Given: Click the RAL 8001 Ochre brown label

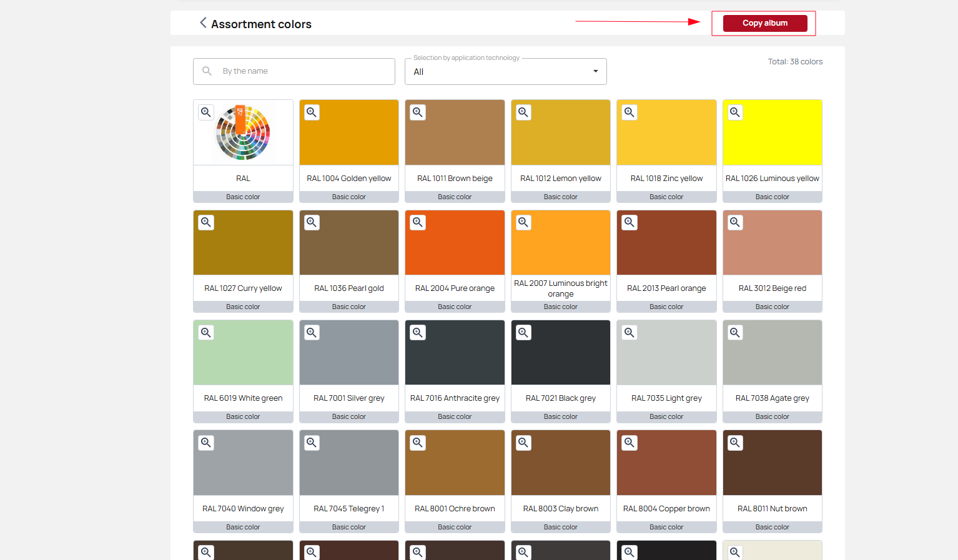Looking at the screenshot, I should [455, 509].
